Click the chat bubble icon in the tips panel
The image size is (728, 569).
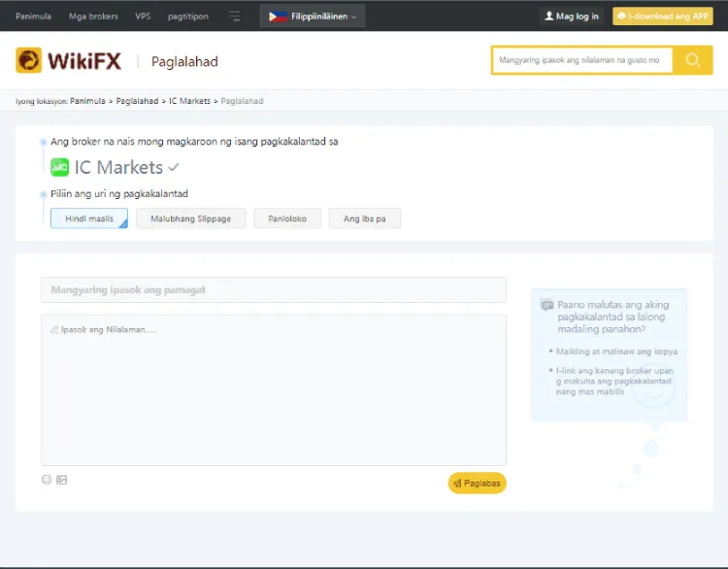[546, 305]
